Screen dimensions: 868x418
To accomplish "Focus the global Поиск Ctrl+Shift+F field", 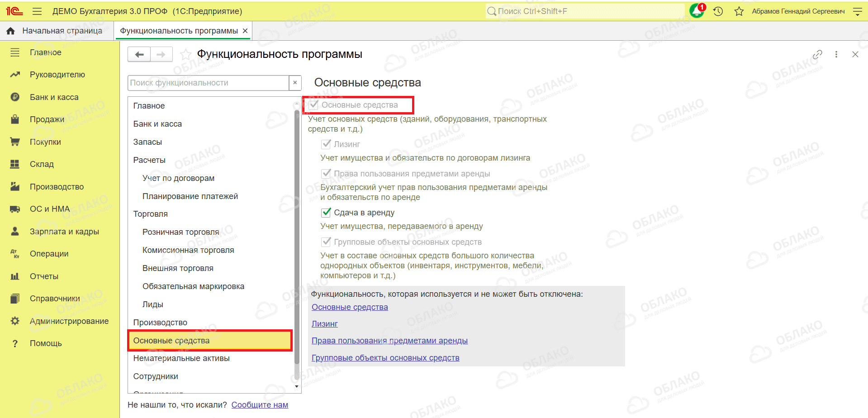I will tap(585, 11).
